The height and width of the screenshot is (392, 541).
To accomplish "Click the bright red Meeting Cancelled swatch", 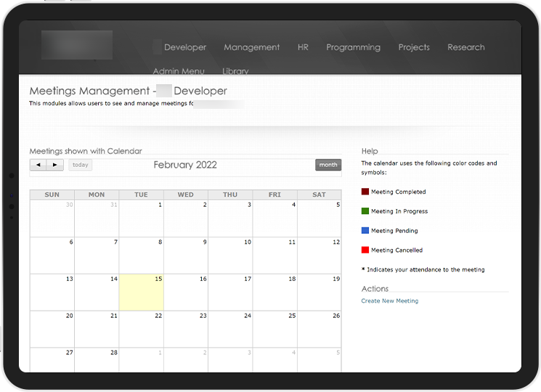I will (x=365, y=250).
